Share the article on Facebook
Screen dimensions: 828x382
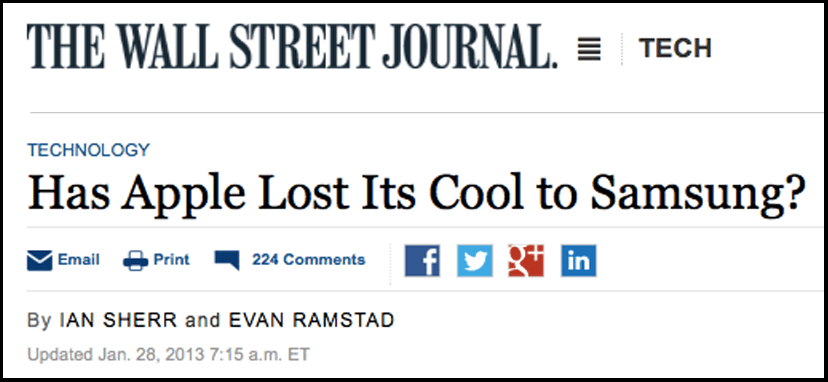pos(422,260)
